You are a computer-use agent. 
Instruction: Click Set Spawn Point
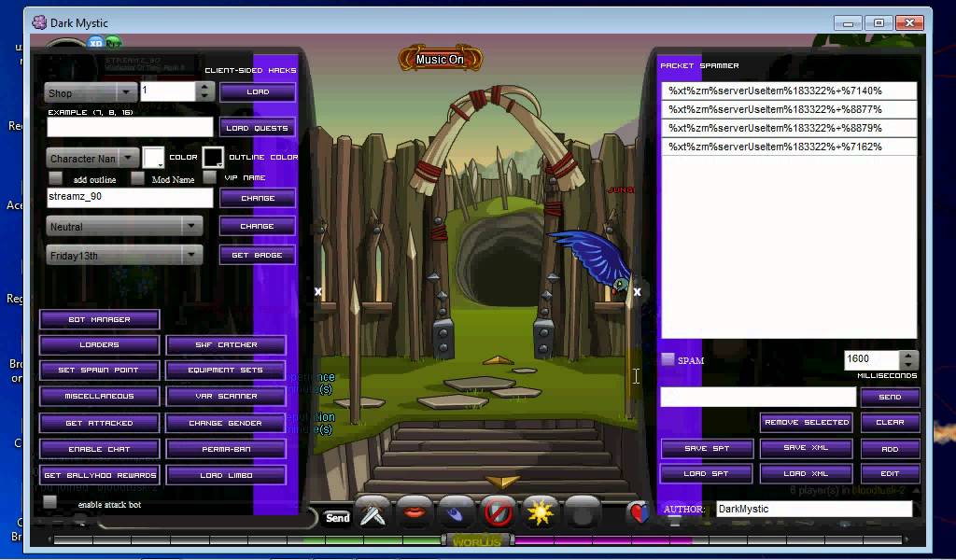(99, 370)
